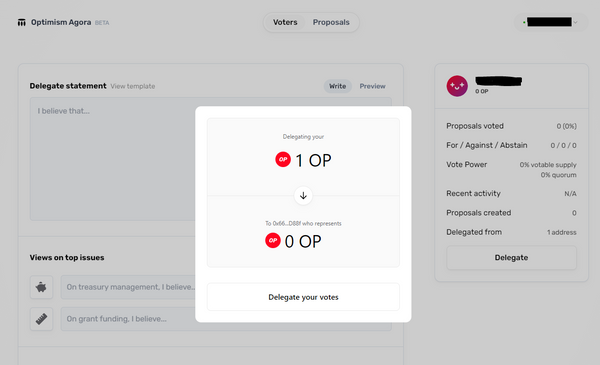Screen dimensions: 600x365
Task: Click the red OP token icon beside 1 OP
Action: click(x=283, y=160)
